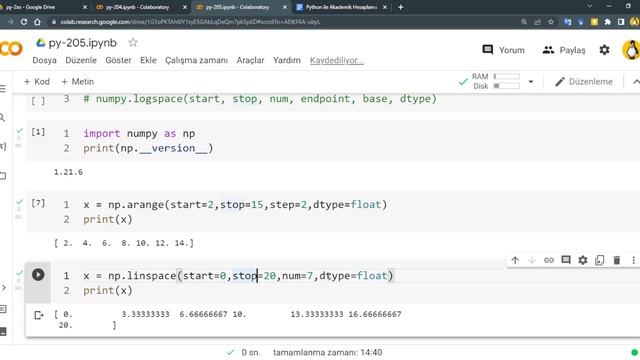This screenshot has height=360, width=640.
Task: Open the Yorum comments button
Action: [503, 50]
